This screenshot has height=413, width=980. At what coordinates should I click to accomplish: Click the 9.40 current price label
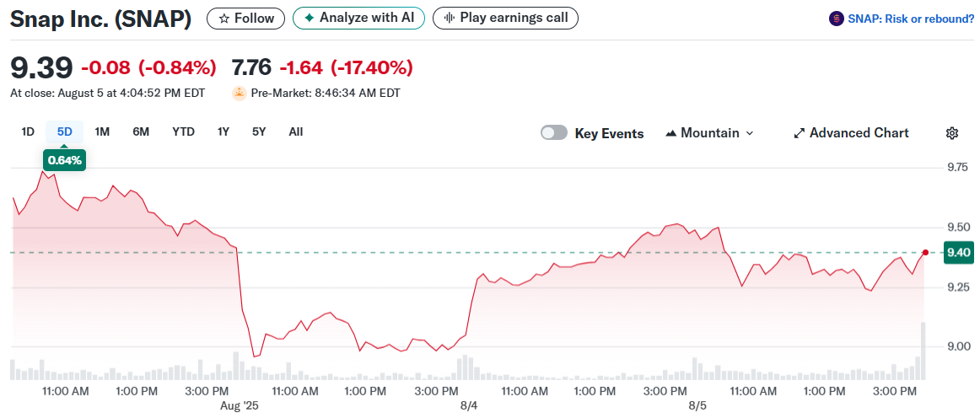pos(959,252)
